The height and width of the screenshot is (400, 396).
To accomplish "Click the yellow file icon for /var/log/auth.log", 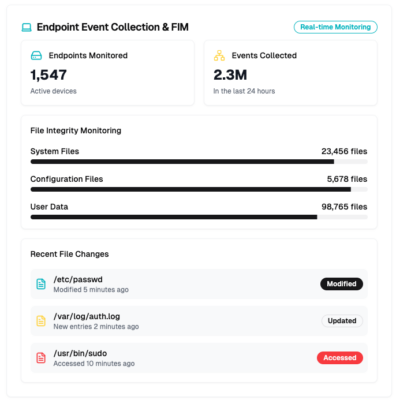I will coord(41,321).
